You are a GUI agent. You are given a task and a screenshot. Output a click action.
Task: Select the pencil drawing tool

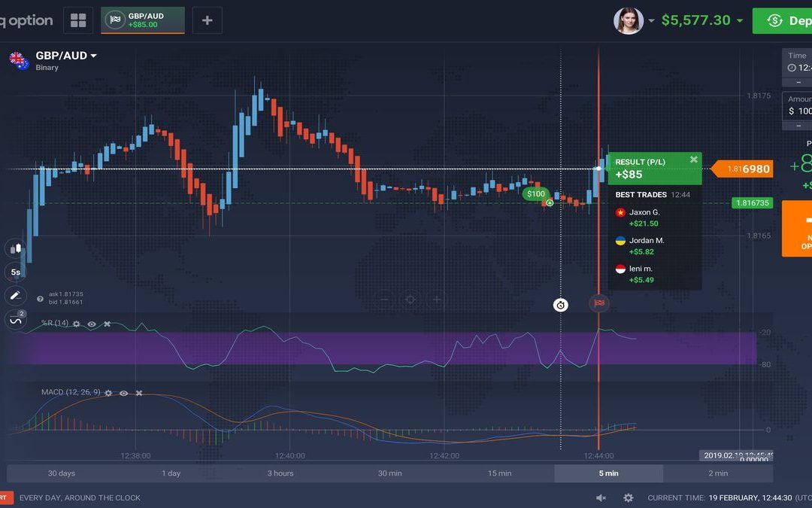[x=15, y=295]
